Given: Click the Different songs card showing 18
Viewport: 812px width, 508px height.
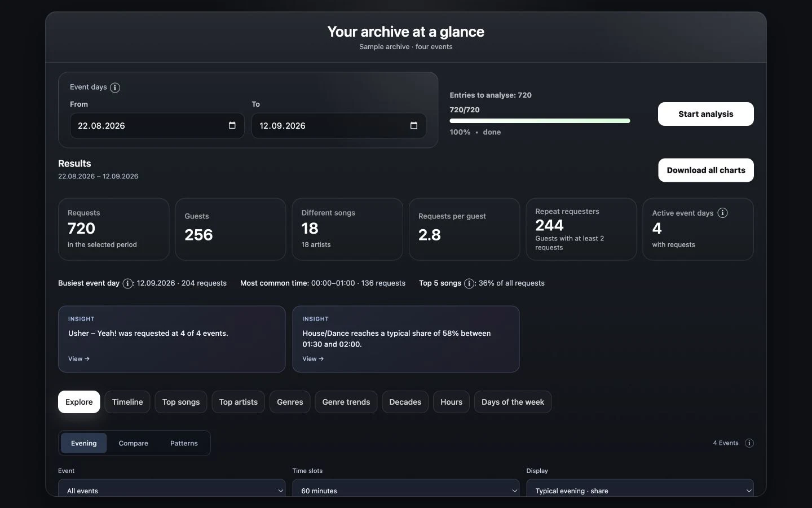Looking at the screenshot, I should (347, 229).
